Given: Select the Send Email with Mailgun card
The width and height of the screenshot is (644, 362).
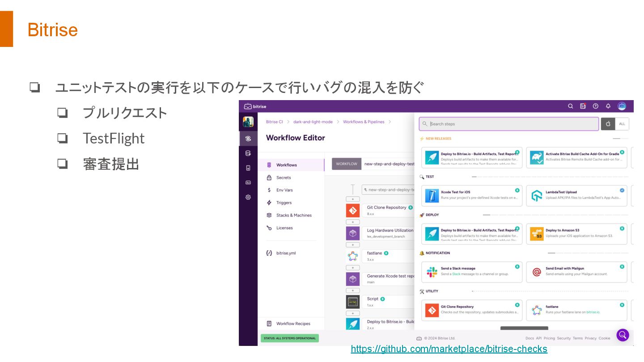Looking at the screenshot, I should point(577,272).
